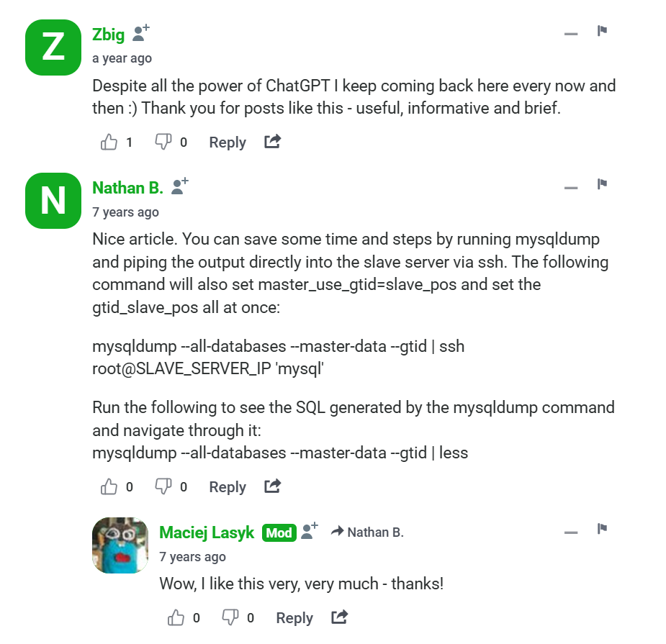666x644 pixels.
Task: Collapse Maciej Lasyk's reply
Action: tap(571, 532)
